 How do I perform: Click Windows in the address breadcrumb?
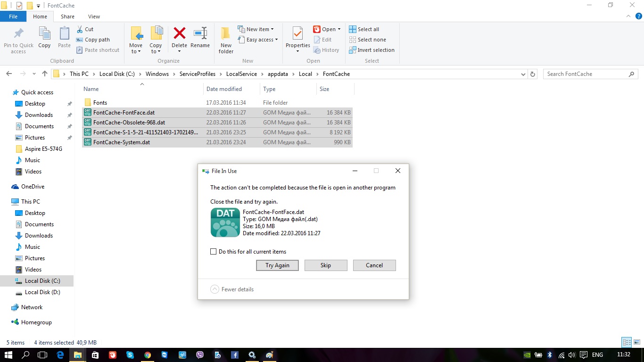(x=157, y=74)
